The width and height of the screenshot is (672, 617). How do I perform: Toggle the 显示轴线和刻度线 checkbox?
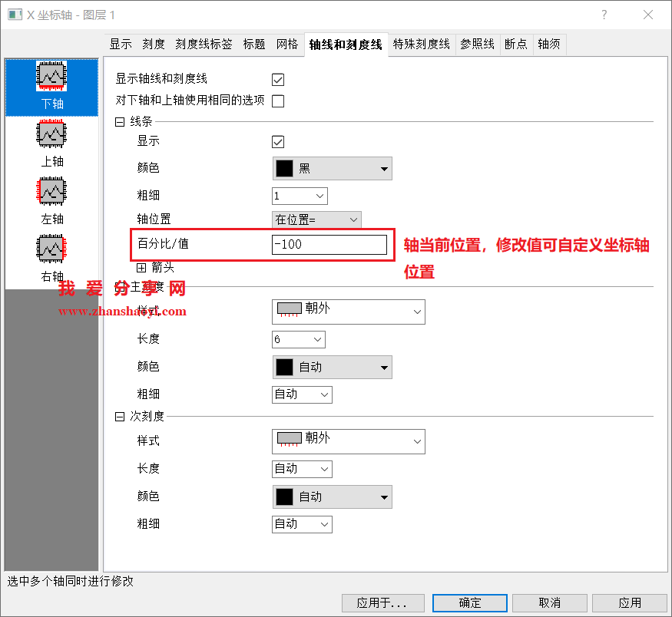pos(277,79)
